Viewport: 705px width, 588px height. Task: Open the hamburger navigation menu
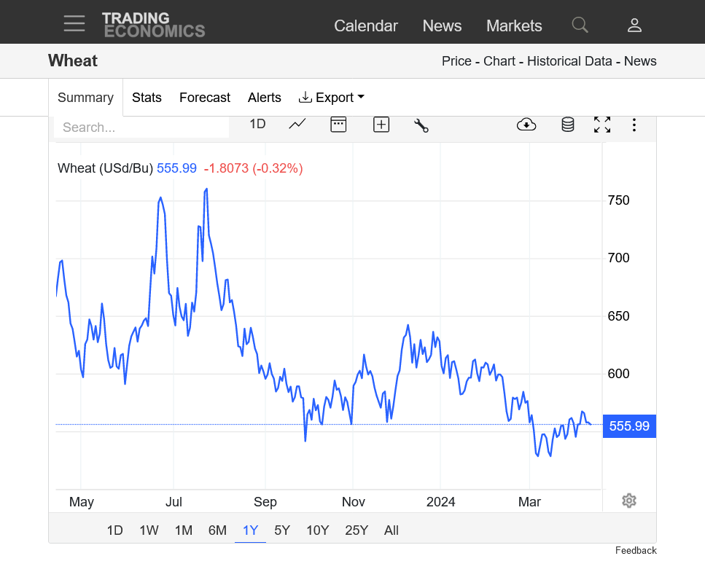[x=74, y=24]
